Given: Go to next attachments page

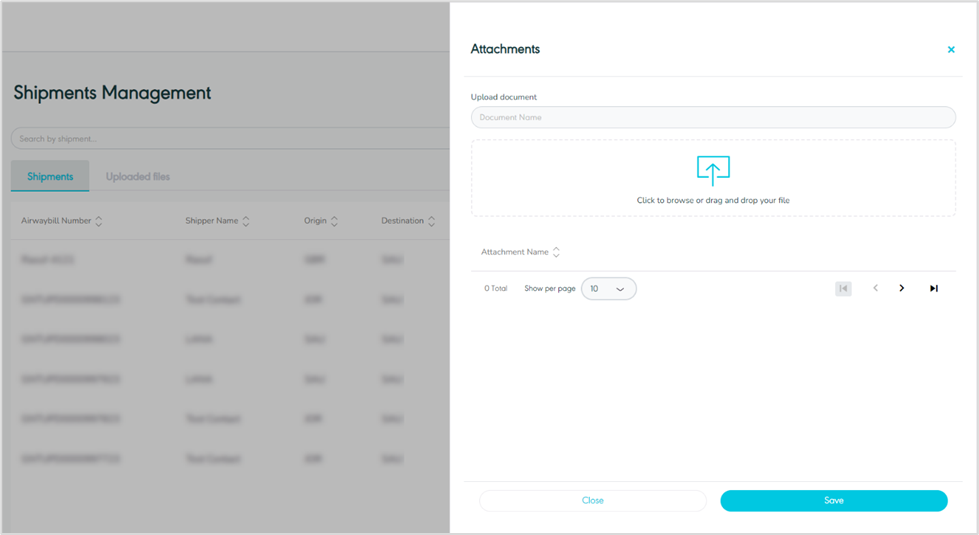Looking at the screenshot, I should [x=902, y=289].
